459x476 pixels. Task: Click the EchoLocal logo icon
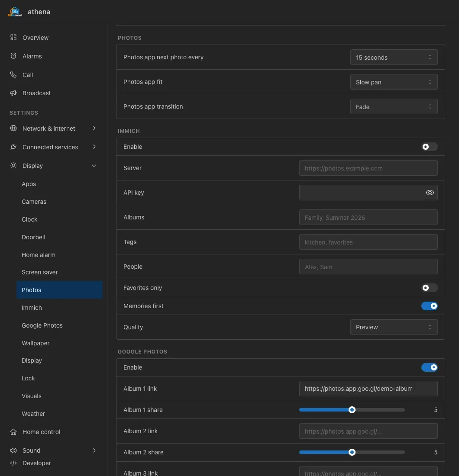pos(15,12)
